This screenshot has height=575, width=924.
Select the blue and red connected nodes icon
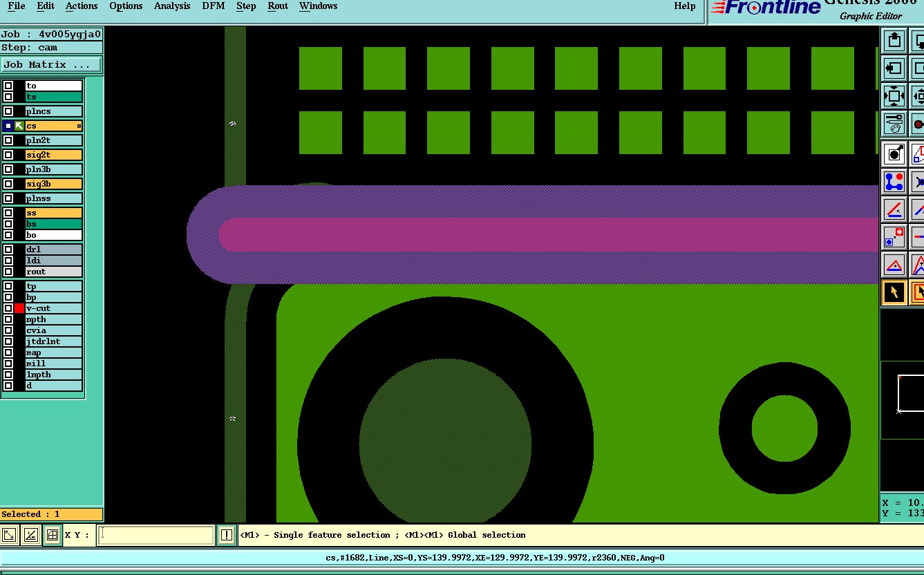pos(894,182)
